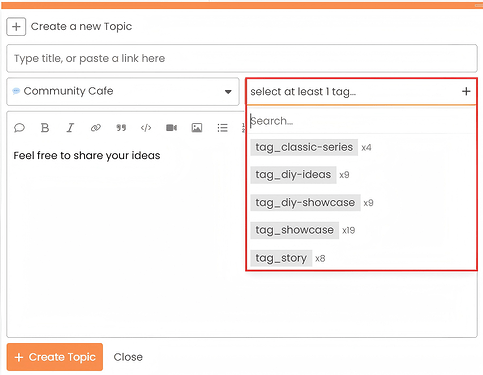This screenshot has height=375, width=483.
Task: Add a blockquote with quote icon
Action: pyautogui.click(x=121, y=128)
